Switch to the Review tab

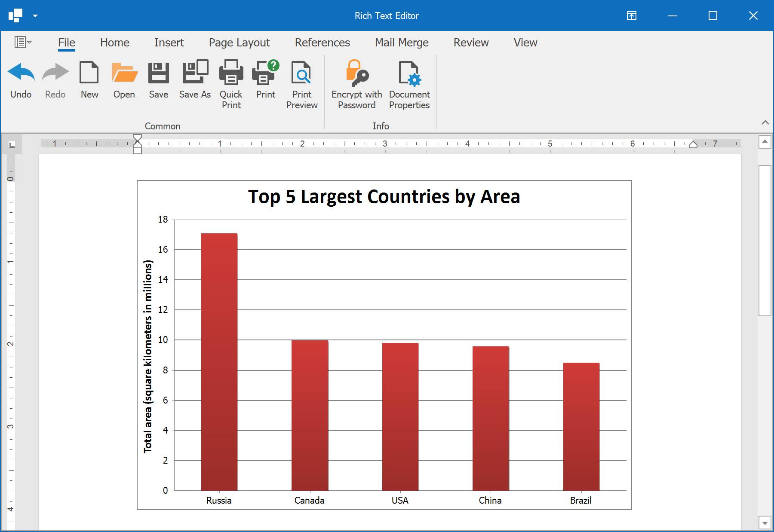point(470,43)
